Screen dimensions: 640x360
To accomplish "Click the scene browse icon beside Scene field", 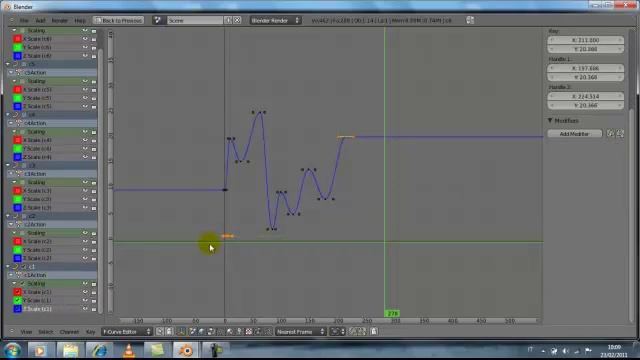I will pos(158,20).
